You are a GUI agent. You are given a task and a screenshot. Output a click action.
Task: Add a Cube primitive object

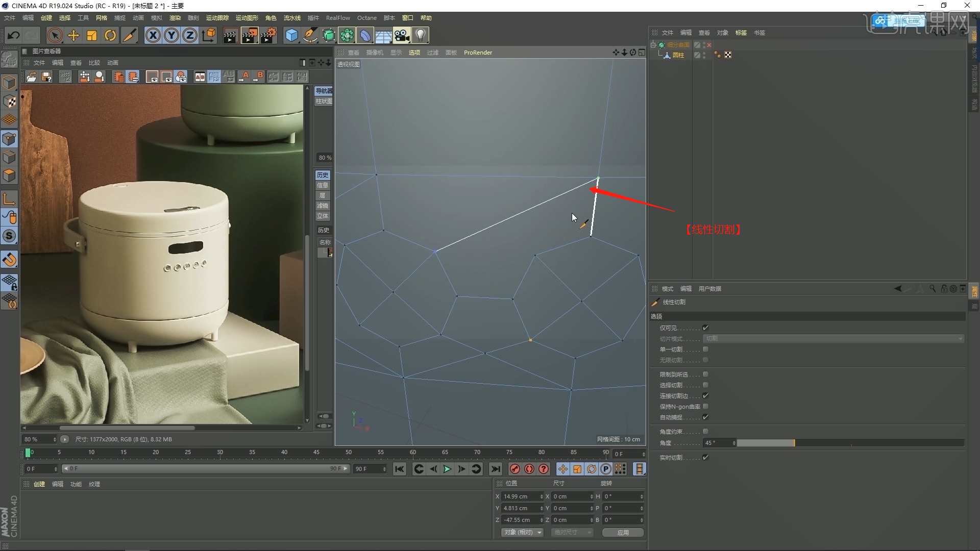coord(291,35)
